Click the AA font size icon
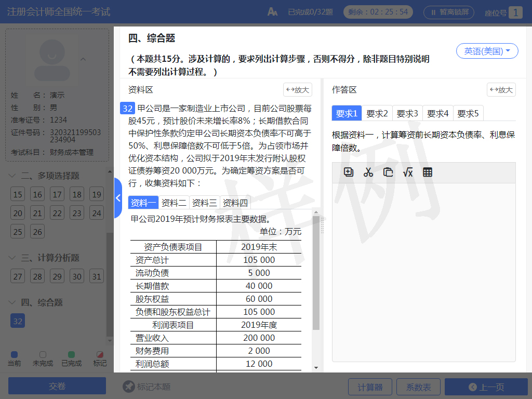 pos(272,12)
